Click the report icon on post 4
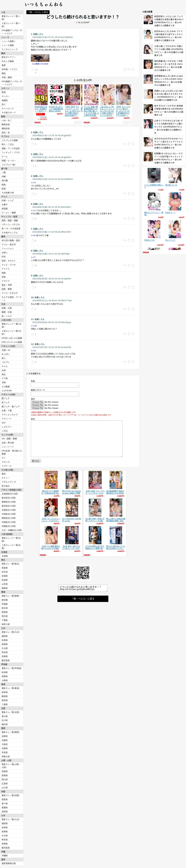The image size is (186, 868). click(133, 194)
